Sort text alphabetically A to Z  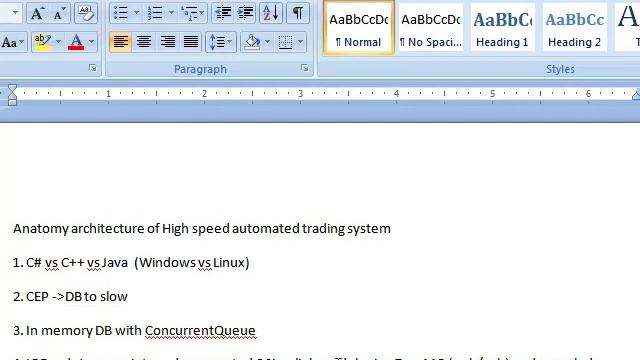click(x=271, y=13)
